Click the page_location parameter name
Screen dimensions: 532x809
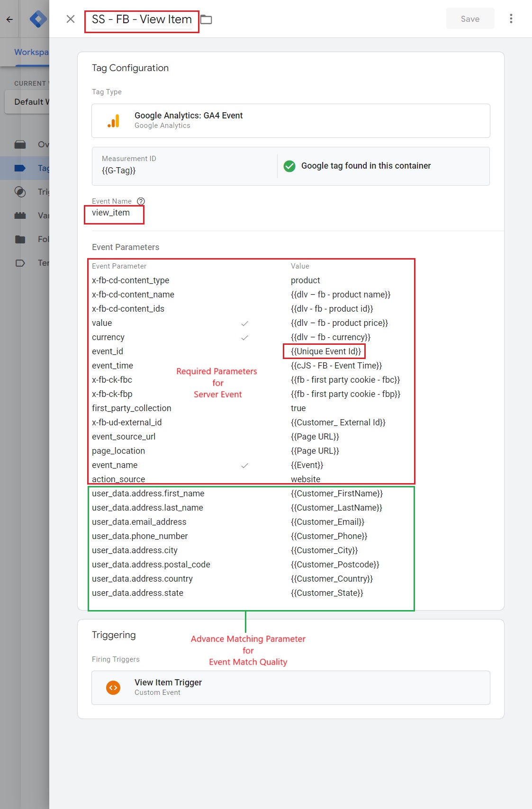(x=118, y=451)
